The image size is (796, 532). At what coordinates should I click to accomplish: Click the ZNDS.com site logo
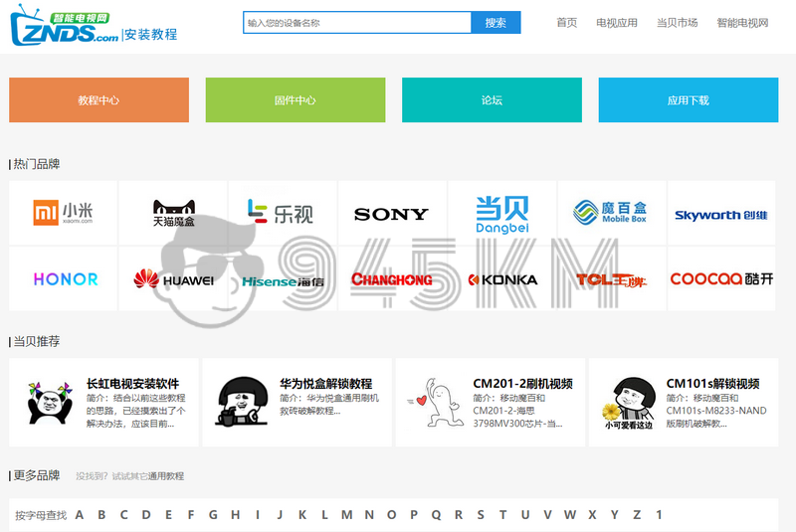(64, 25)
